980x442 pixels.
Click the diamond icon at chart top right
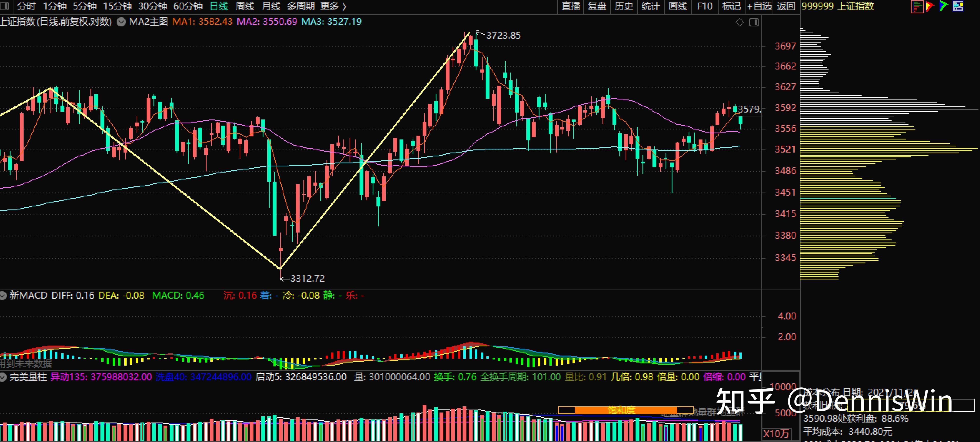tap(740, 22)
